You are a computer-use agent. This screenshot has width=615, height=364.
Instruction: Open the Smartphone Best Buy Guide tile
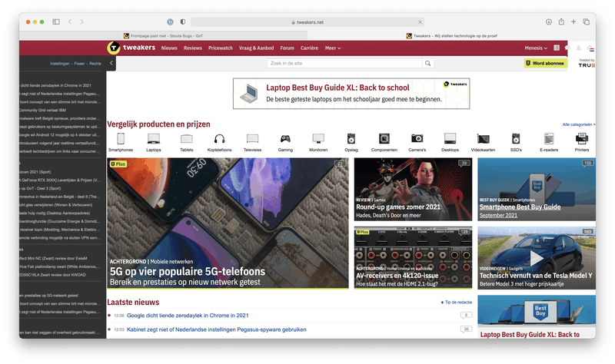coord(537,189)
